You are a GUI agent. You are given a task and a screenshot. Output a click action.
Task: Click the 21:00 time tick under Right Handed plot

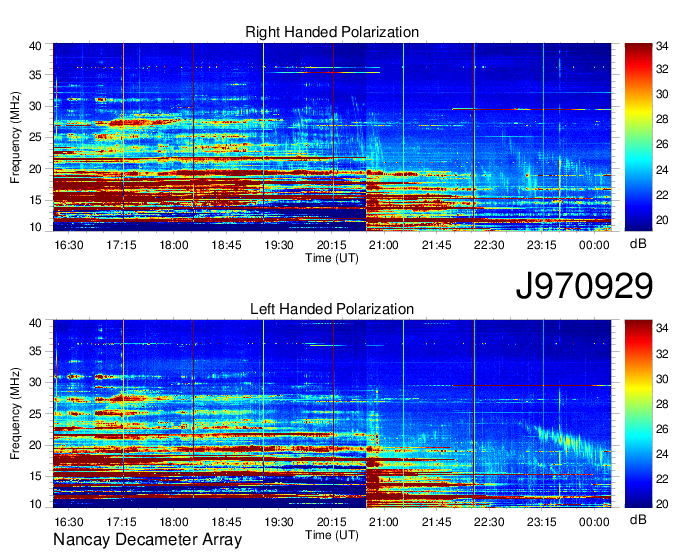(384, 245)
